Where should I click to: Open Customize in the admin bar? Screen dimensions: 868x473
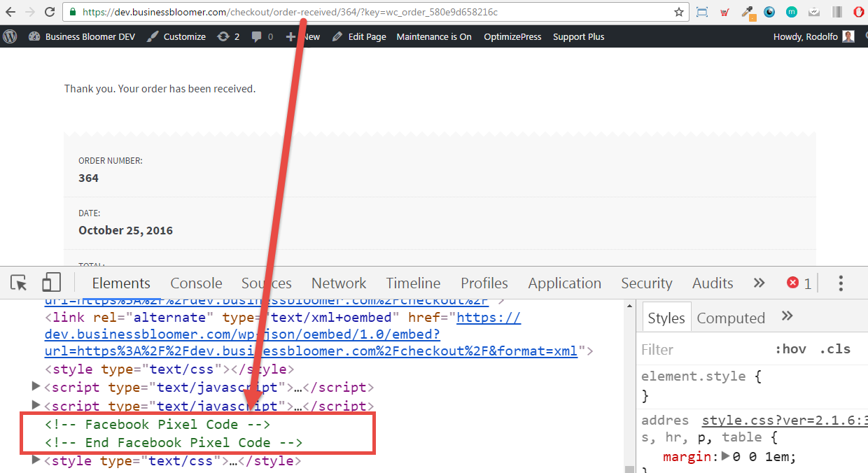click(x=176, y=36)
